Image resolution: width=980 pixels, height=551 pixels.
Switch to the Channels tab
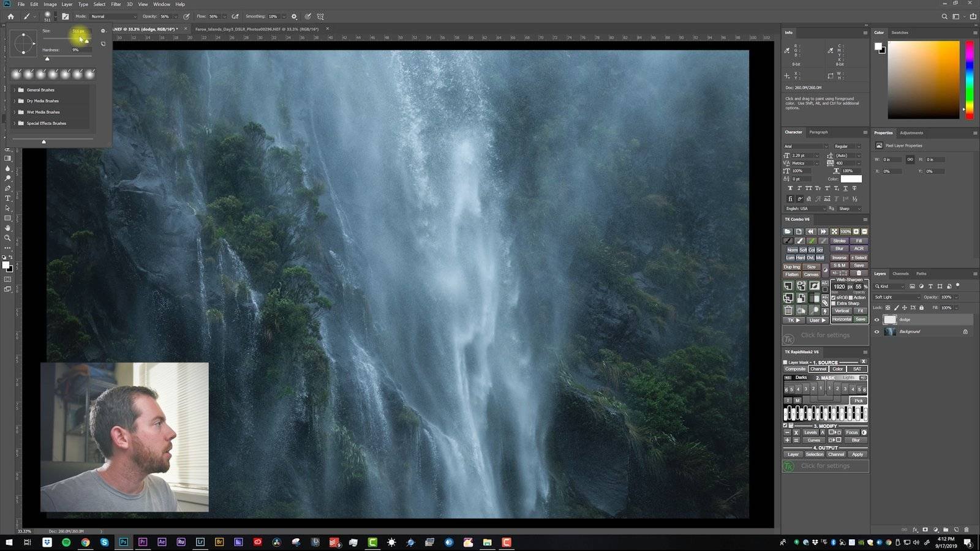[x=900, y=274]
